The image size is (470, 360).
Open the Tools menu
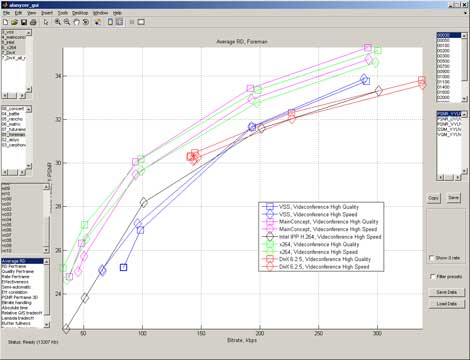(62, 13)
